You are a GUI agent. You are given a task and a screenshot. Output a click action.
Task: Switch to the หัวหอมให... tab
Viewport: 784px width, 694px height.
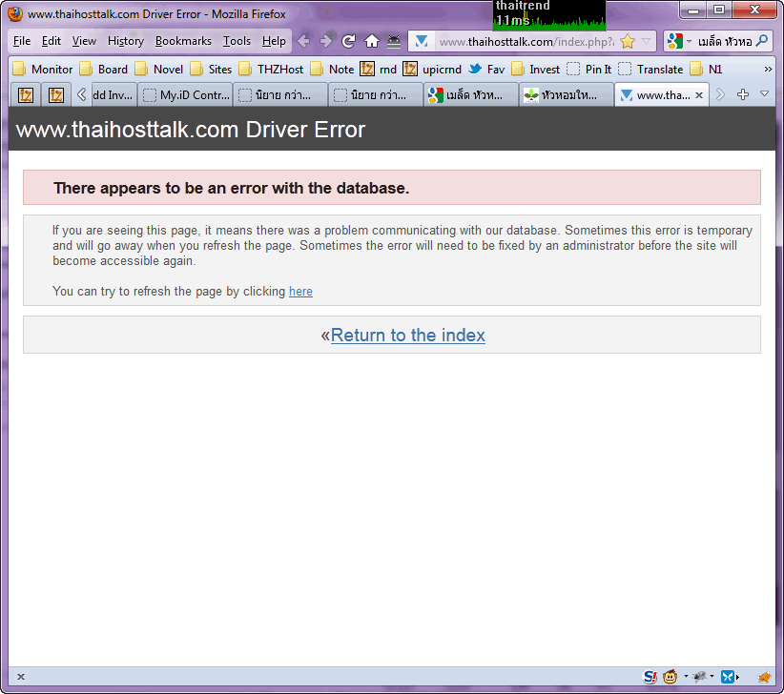tap(566, 95)
